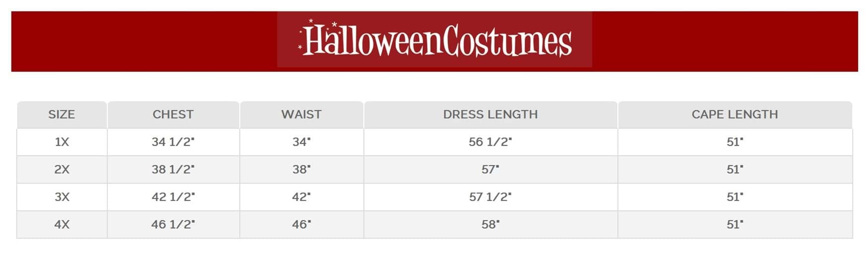This screenshot has width=868, height=255.
Task: Click the 46 1/2" chest cell
Action: coord(173,224)
